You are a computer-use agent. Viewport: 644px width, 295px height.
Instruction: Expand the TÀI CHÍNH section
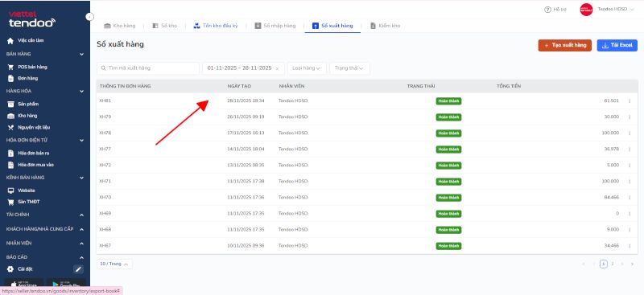point(82,215)
